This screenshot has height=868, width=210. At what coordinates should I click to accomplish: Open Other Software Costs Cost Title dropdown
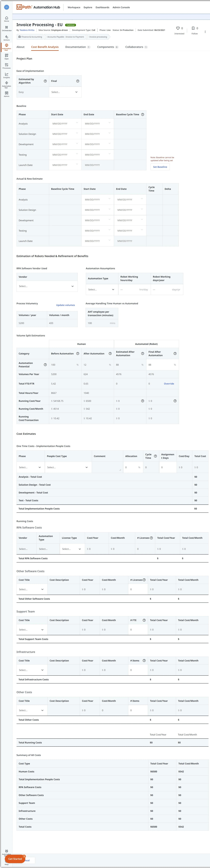(x=32, y=589)
